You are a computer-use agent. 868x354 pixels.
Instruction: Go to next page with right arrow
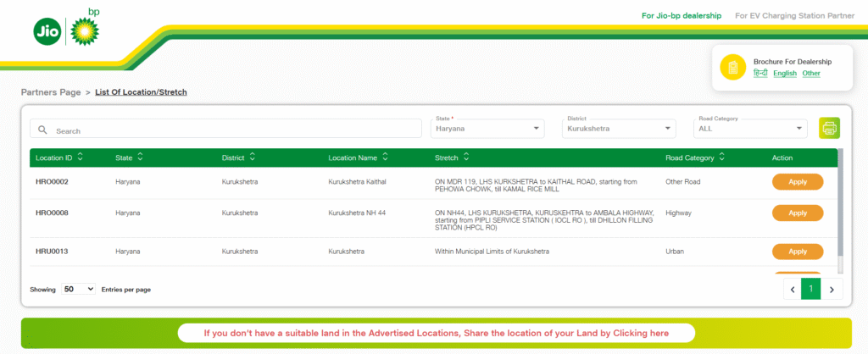(832, 290)
